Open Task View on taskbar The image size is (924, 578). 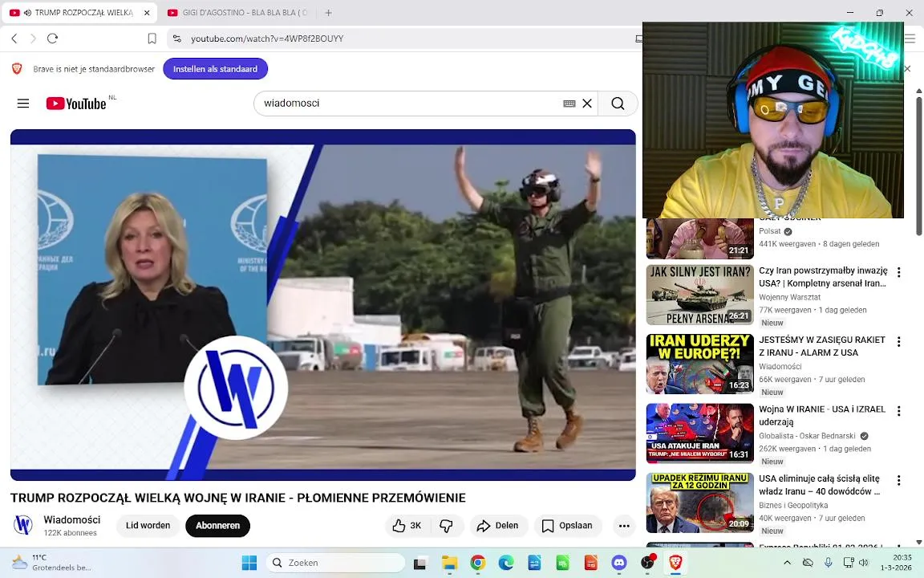click(419, 564)
